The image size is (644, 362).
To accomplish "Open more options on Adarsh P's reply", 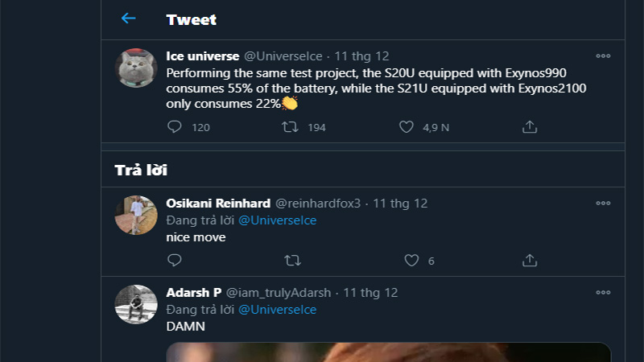I will tap(603, 293).
